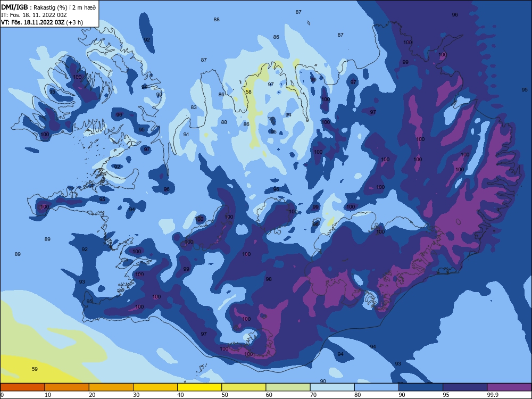Click the humidity value '91' on the map
This screenshot has width=532, height=399.
point(186,135)
